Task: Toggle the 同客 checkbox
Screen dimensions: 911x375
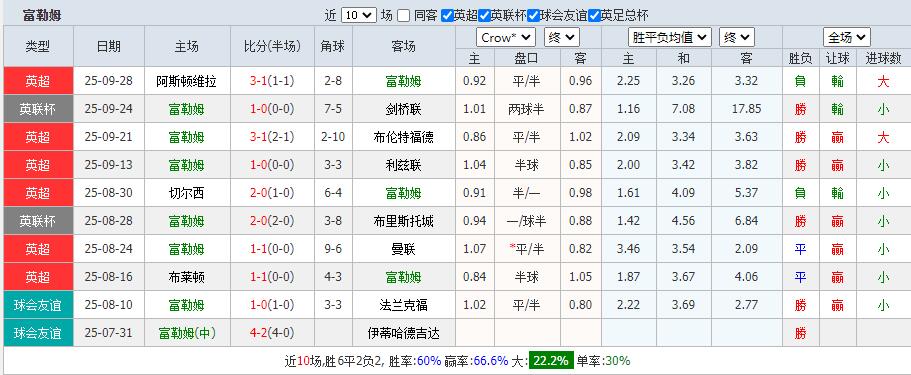Action: [404, 16]
